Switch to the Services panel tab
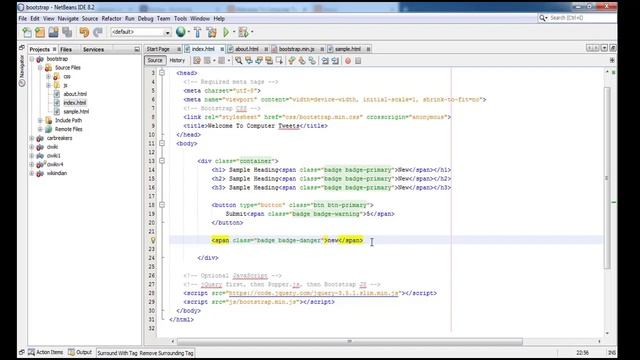 pos(93,49)
